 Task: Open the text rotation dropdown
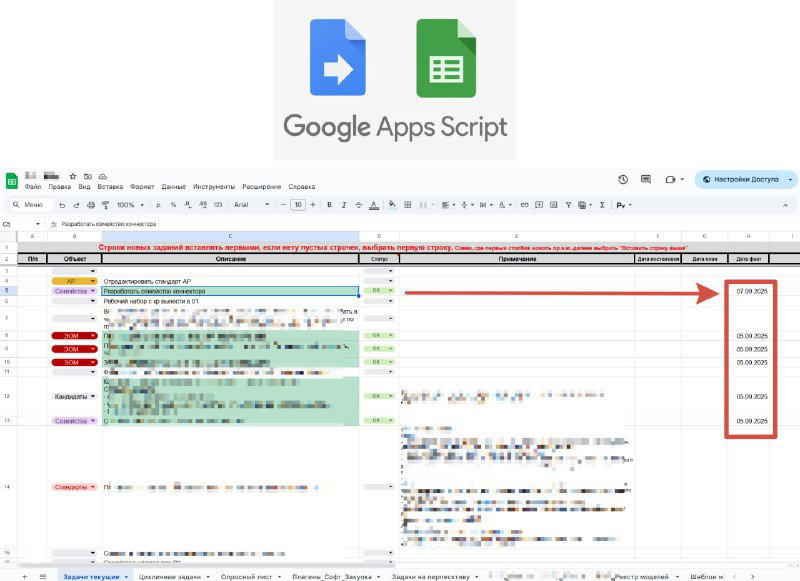click(x=504, y=205)
